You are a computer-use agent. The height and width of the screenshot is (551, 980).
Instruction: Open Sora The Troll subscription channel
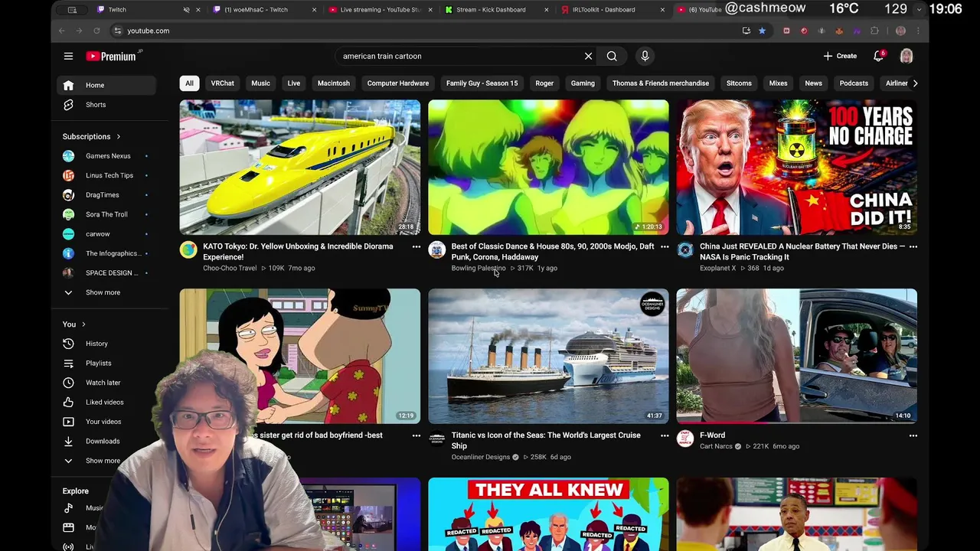coord(106,214)
